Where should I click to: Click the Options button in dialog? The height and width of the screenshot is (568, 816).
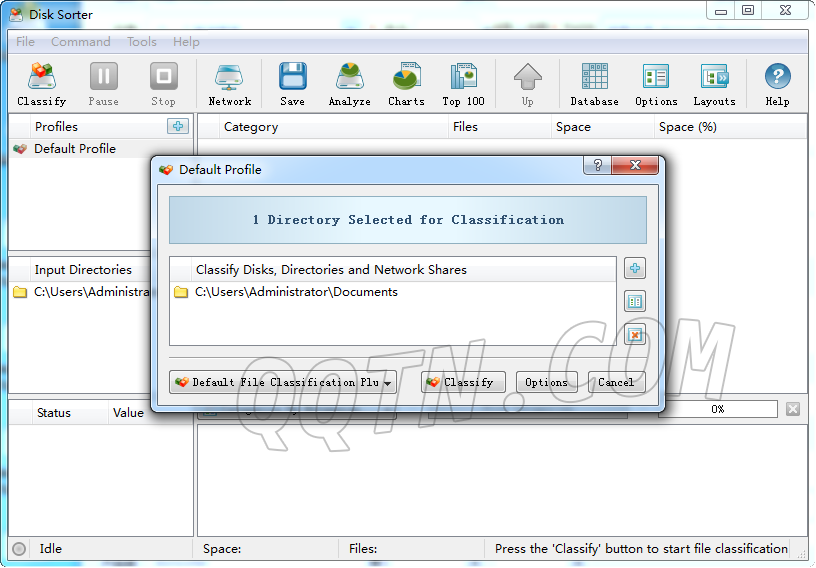pos(546,382)
